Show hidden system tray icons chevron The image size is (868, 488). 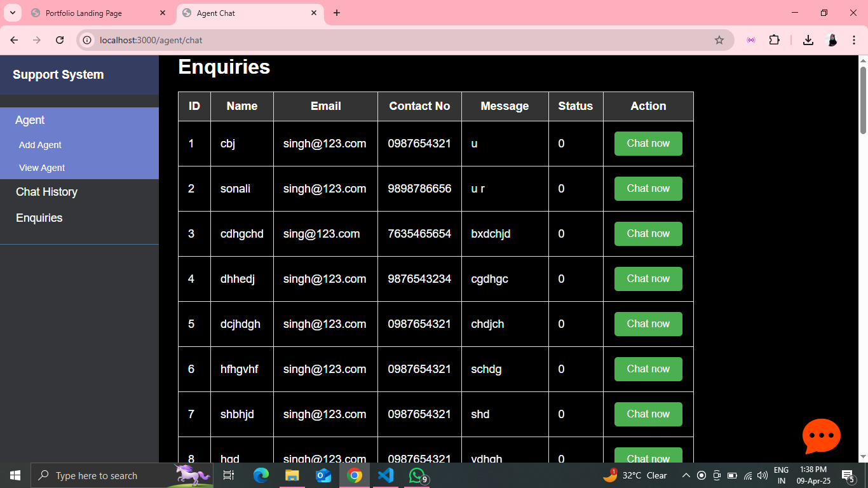[686, 475]
